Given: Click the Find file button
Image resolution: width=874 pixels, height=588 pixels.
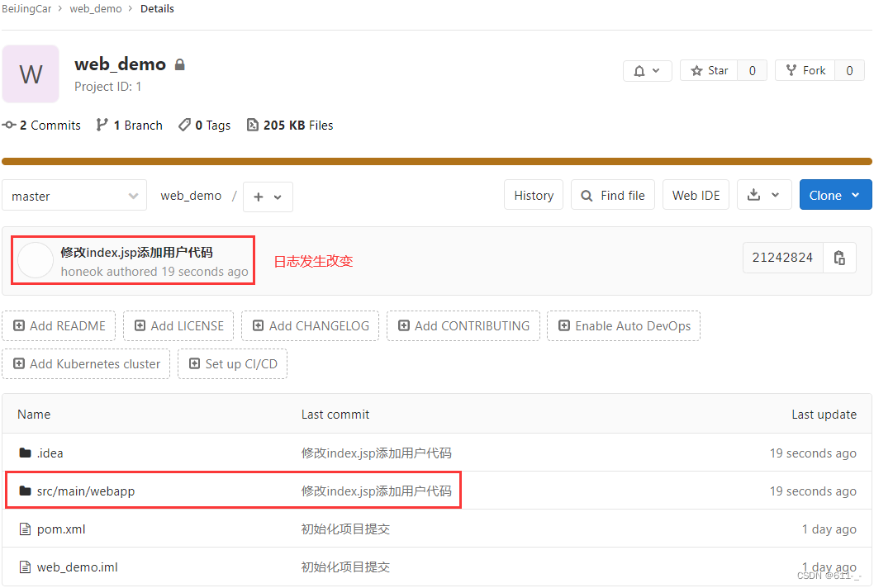Looking at the screenshot, I should tap(613, 195).
